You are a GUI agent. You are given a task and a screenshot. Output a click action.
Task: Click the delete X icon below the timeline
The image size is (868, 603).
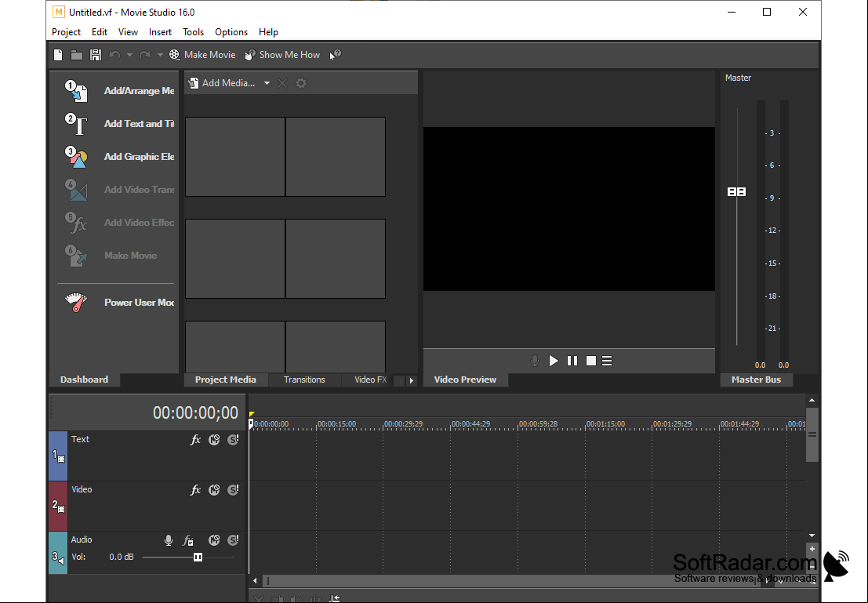pos(259,598)
